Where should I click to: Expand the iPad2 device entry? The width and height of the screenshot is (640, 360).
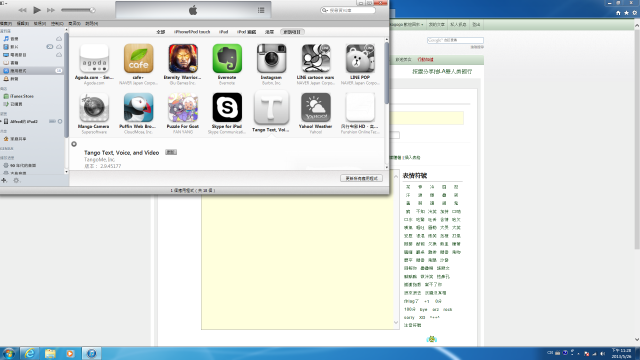1,122
